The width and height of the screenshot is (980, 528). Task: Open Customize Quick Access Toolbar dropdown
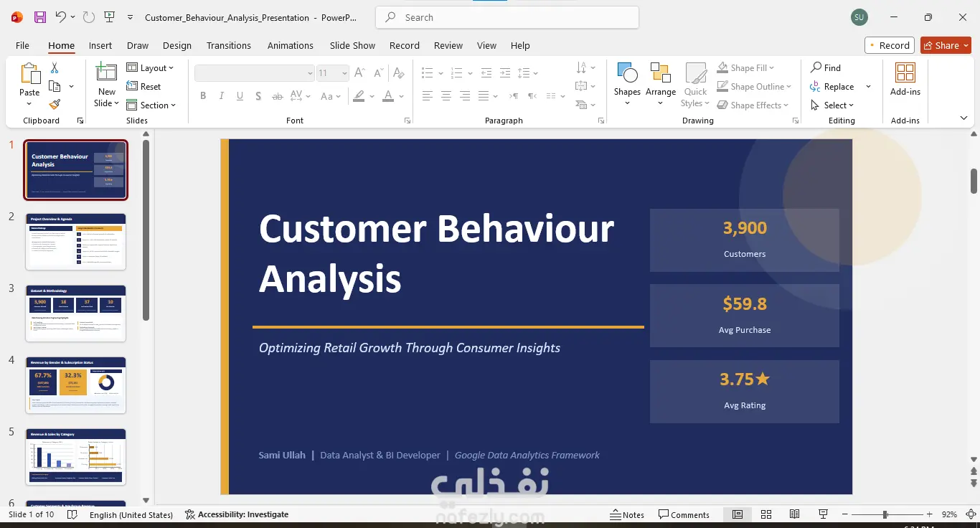[x=130, y=17]
